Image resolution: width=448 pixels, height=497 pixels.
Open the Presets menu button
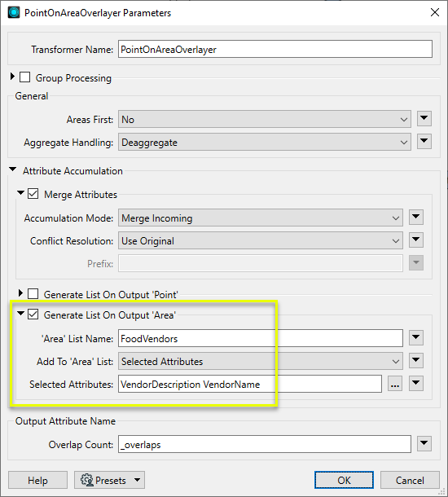(109, 480)
